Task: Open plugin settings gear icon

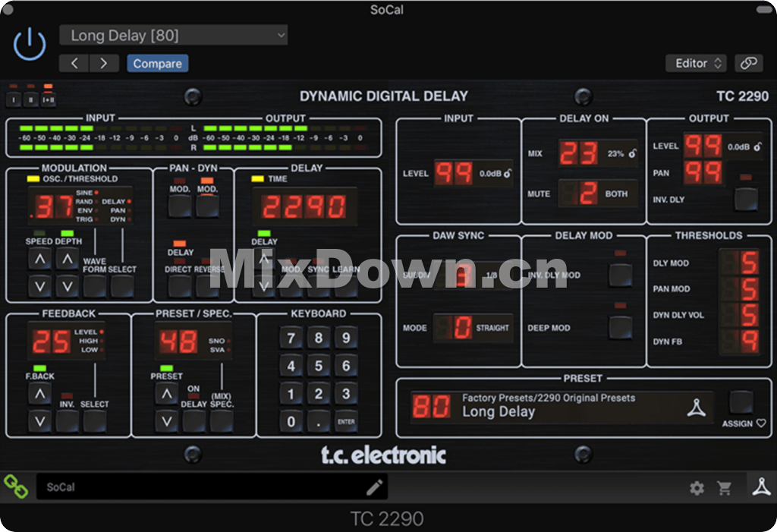Action: [697, 489]
